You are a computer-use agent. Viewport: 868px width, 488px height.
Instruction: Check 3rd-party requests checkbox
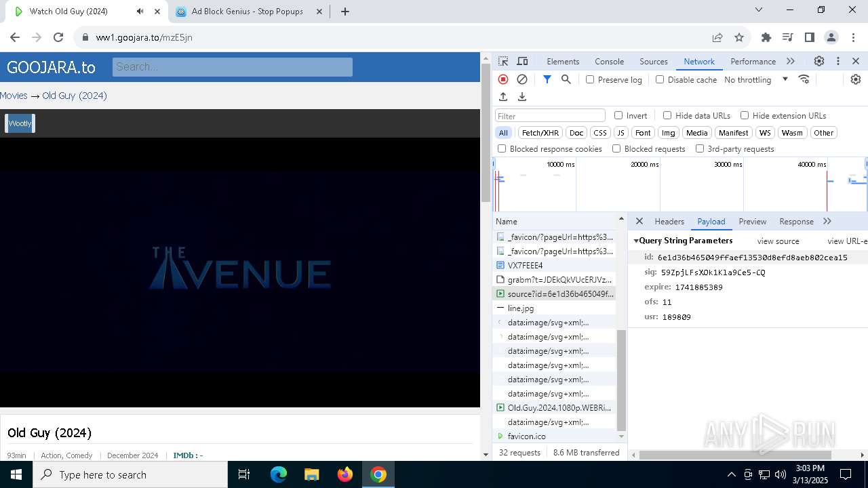click(x=700, y=148)
